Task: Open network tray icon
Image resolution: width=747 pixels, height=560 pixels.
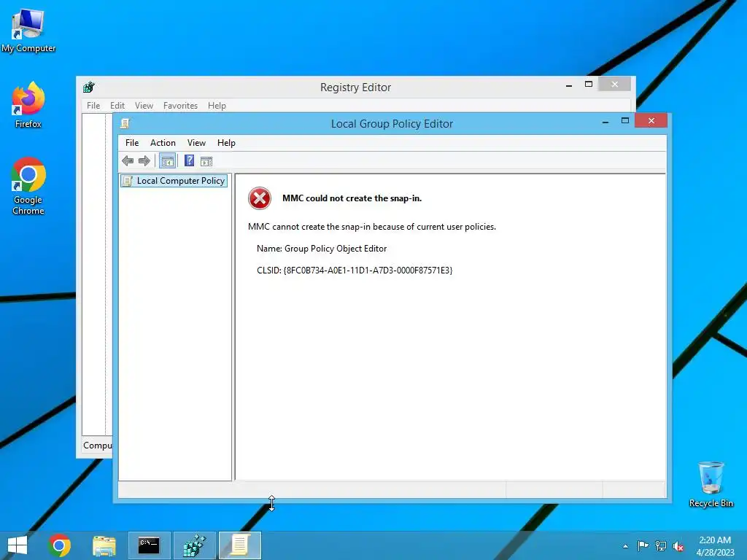Action: tap(661, 546)
